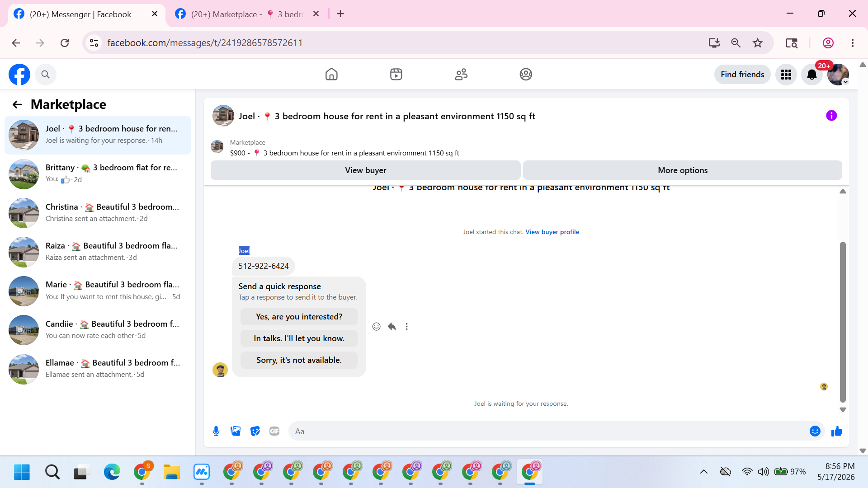Open the account profile picture menu

tap(838, 75)
